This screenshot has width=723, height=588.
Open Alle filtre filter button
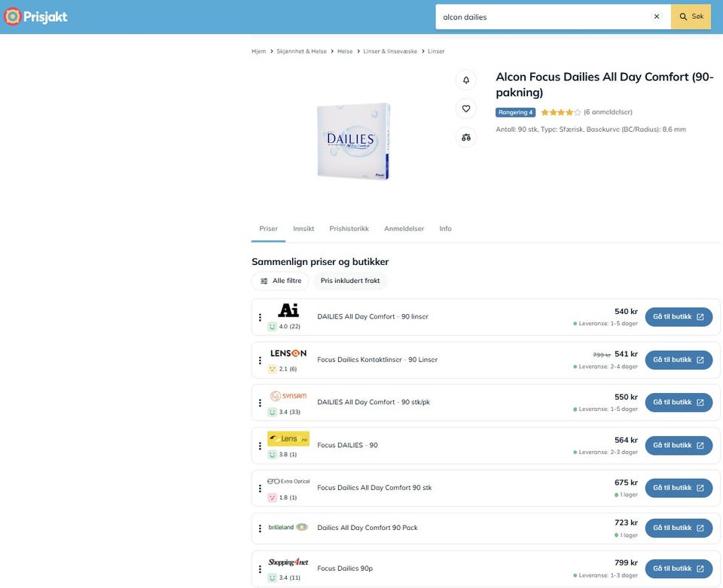pyautogui.click(x=280, y=281)
